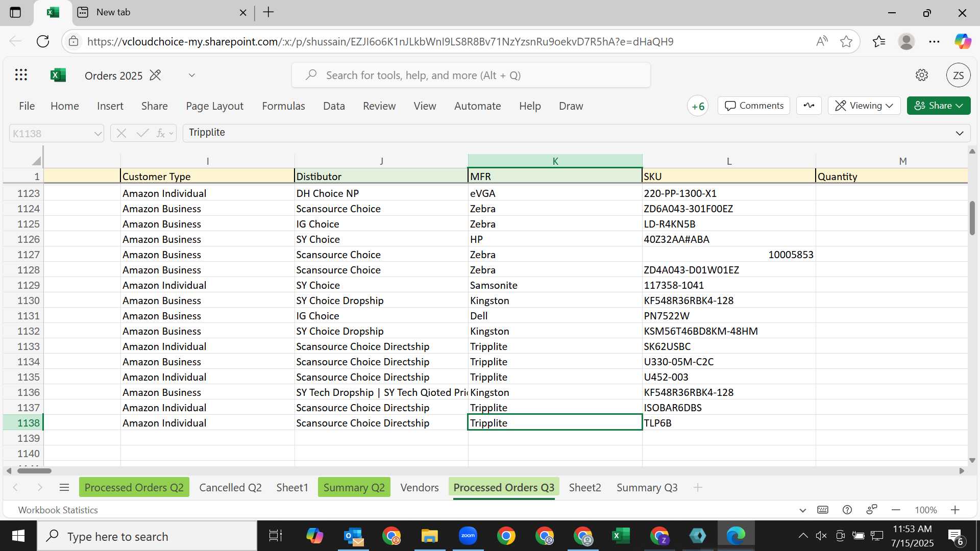Click the enter checkmark icon in the formula bar

[x=142, y=133]
